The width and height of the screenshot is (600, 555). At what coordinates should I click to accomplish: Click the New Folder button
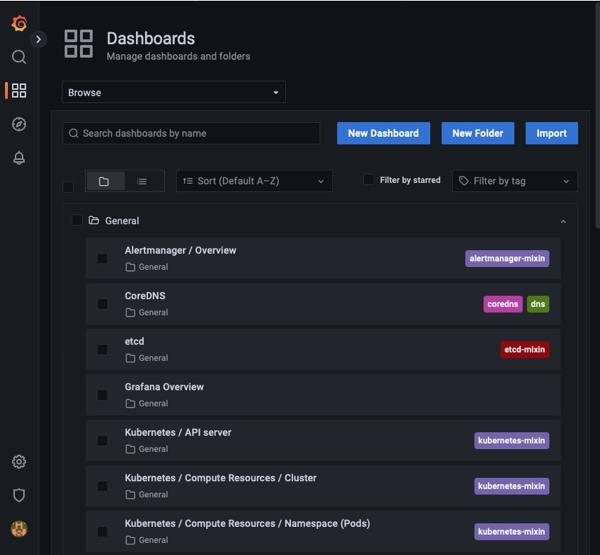(478, 133)
